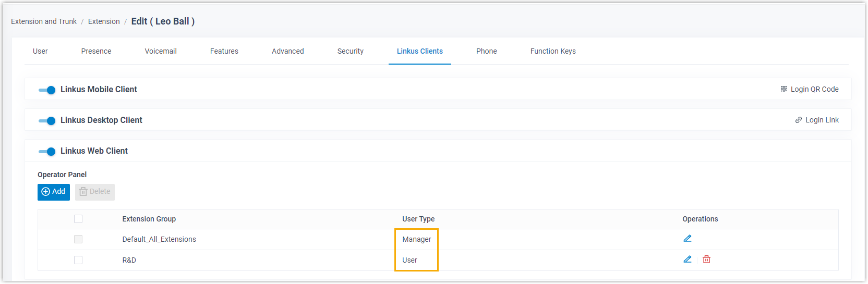The width and height of the screenshot is (868, 284).
Task: Open the Function Keys tab
Action: pyautogui.click(x=553, y=51)
